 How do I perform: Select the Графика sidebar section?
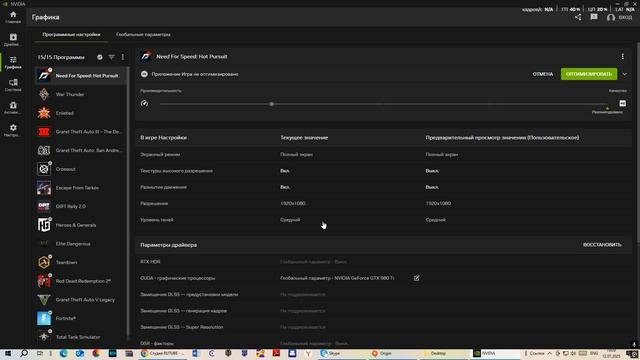point(13,62)
